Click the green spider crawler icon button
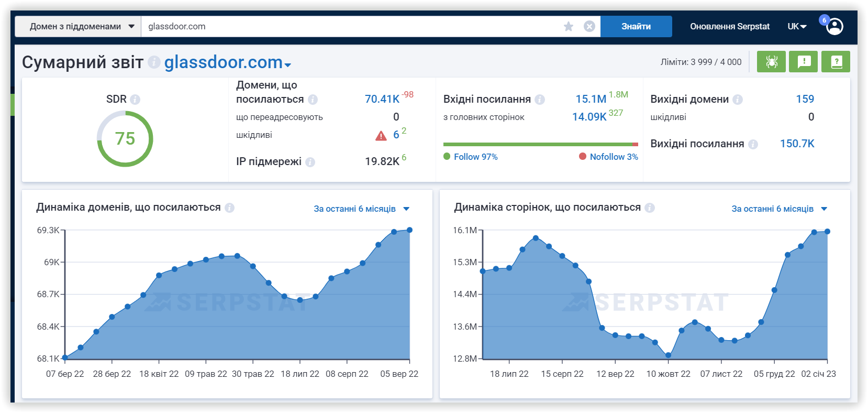This screenshot has height=413, width=868. 771,62
